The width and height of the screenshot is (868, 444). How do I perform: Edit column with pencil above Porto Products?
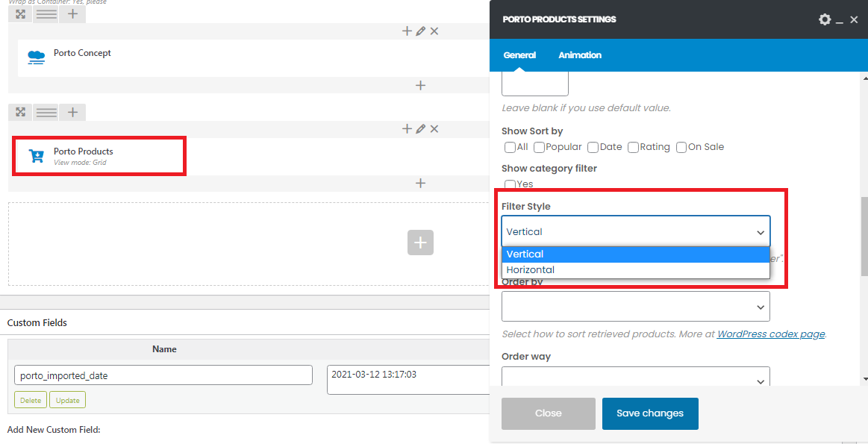[x=420, y=129]
